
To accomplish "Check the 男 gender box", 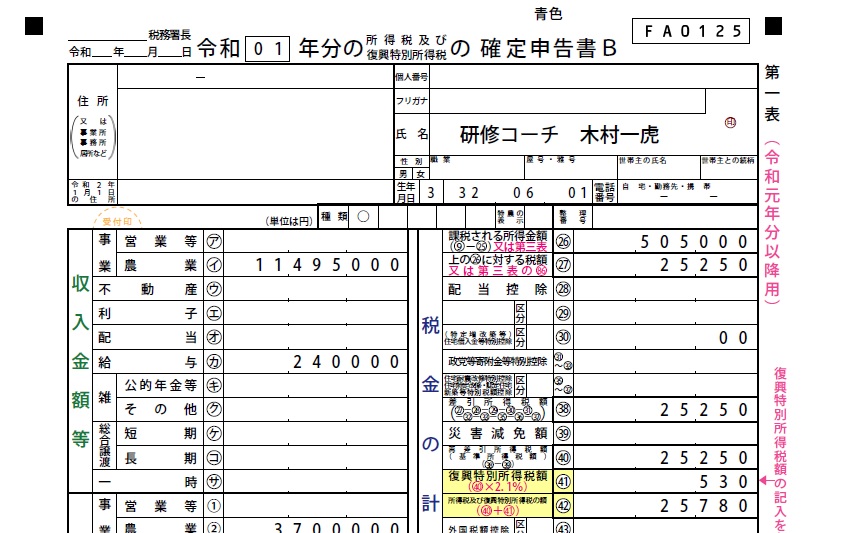I will pyautogui.click(x=404, y=174).
